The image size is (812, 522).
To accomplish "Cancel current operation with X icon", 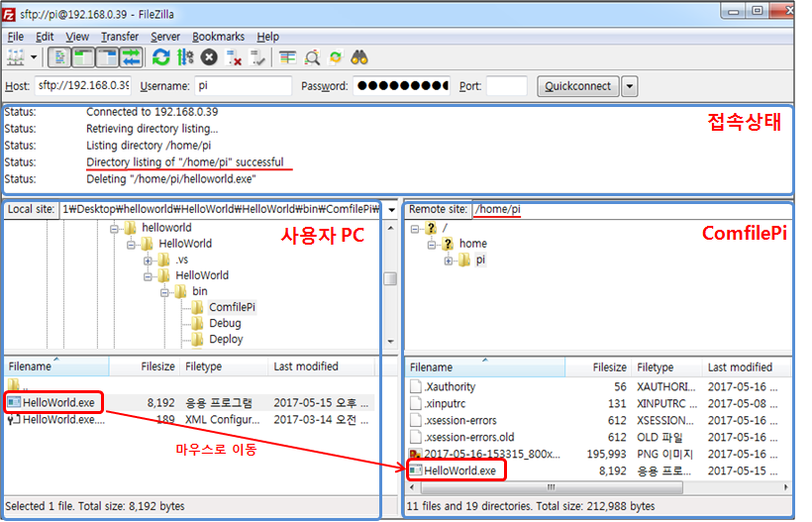I will (209, 57).
